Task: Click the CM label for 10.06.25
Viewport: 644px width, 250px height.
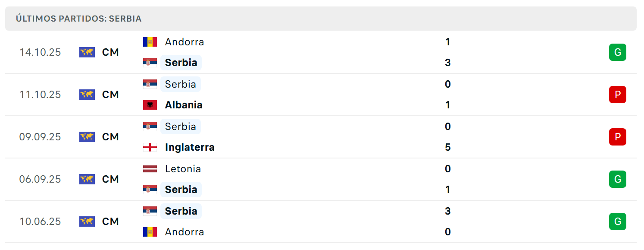Action: 110,222
